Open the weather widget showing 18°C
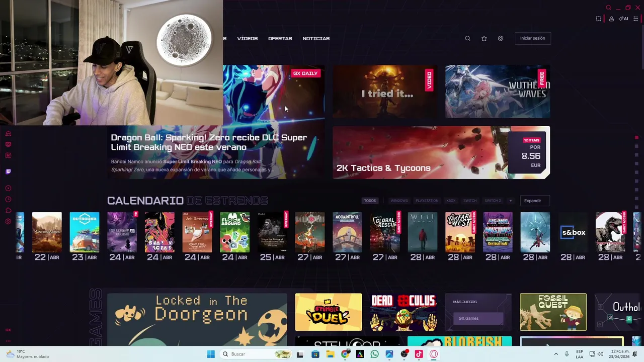This screenshot has width=644, height=362. [28, 354]
